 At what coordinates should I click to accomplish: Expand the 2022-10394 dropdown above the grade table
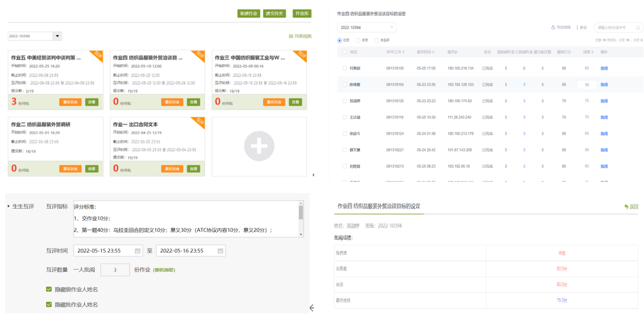[391, 28]
